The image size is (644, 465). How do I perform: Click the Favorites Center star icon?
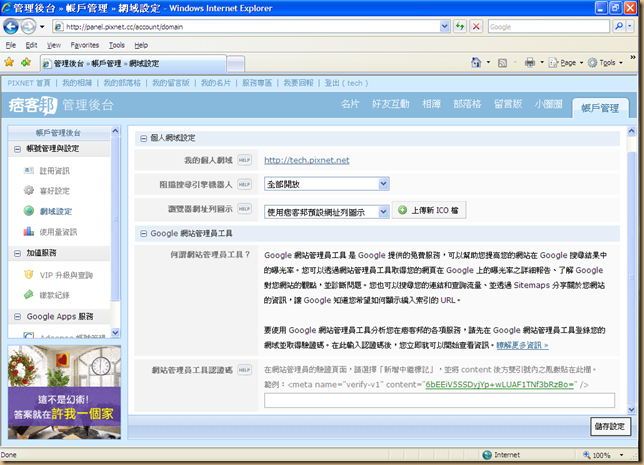[x=9, y=62]
